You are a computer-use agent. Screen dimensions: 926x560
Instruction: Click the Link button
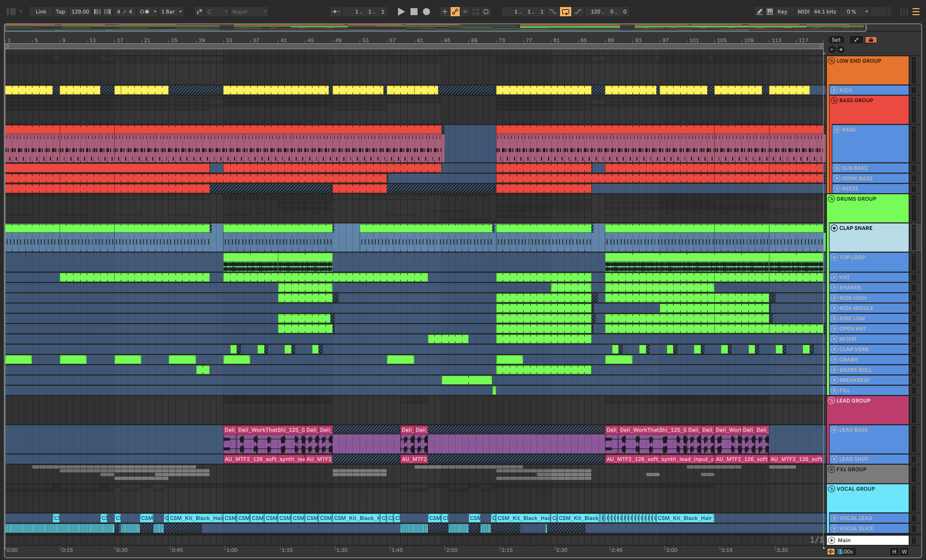click(x=41, y=12)
